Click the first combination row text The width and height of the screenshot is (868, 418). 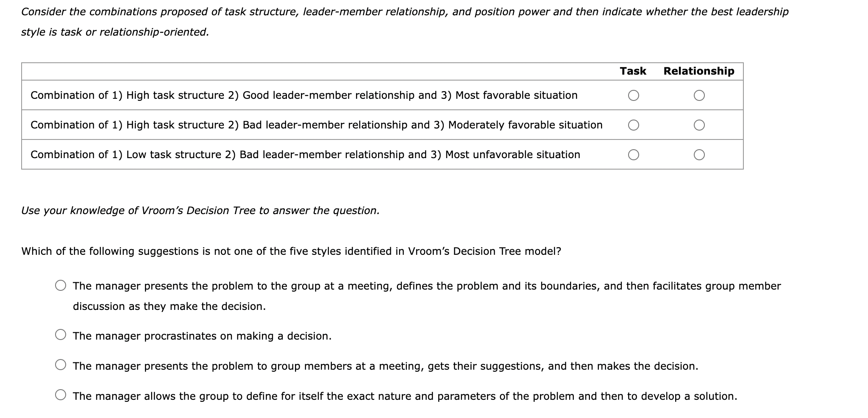pos(303,95)
